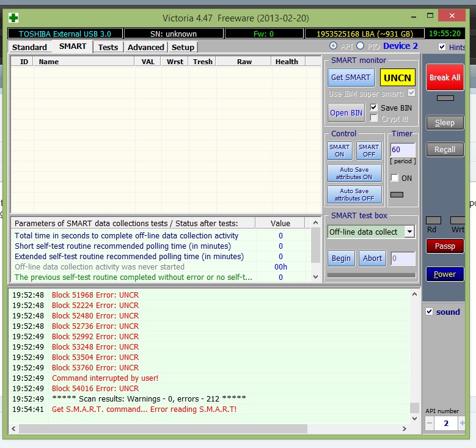The image size is (476, 448).
Task: Click the Get SMART button
Action: pos(350,78)
